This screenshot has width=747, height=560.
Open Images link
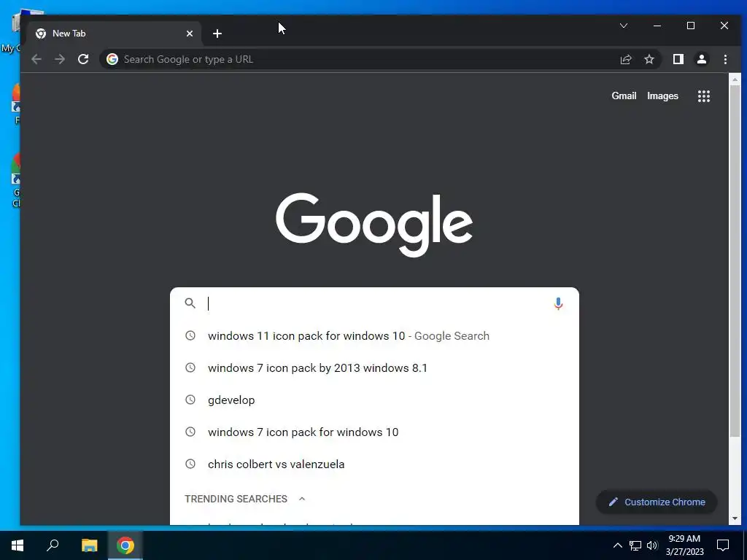tap(662, 96)
